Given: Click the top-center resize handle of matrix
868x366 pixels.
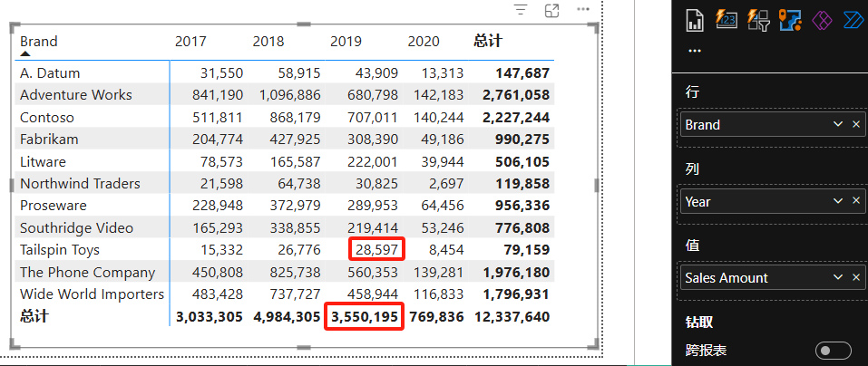Looking at the screenshot, I should pos(304,24).
